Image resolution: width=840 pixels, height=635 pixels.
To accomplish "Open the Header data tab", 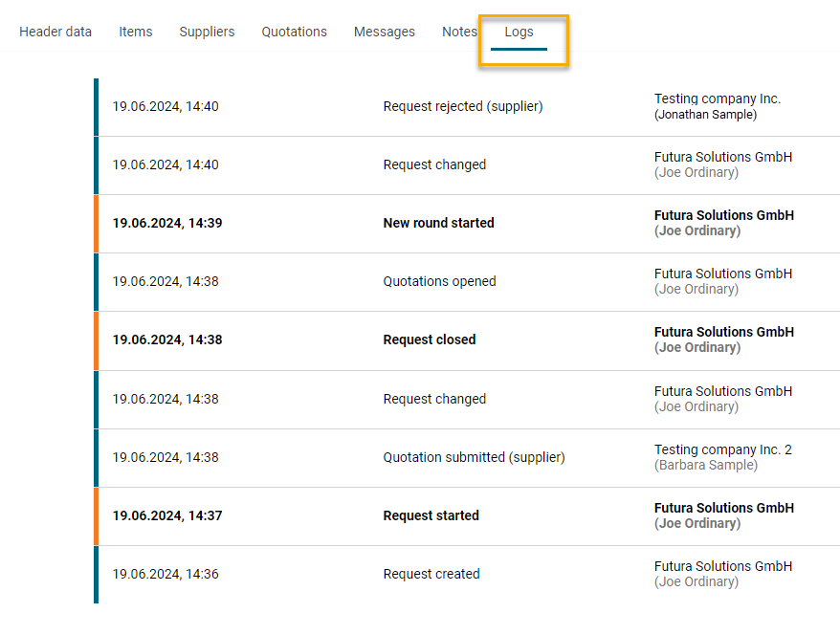I will (x=55, y=32).
